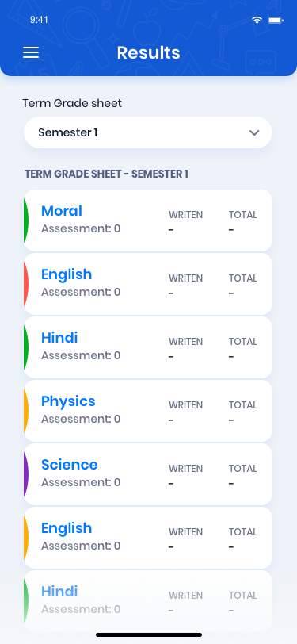Open the first Hindi subject title
The width and height of the screenshot is (297, 644).
(59, 338)
